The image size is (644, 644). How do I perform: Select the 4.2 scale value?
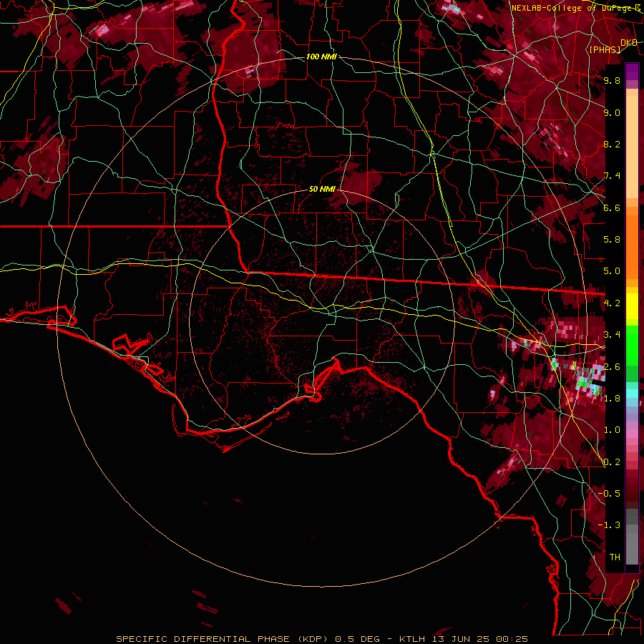pyautogui.click(x=612, y=303)
